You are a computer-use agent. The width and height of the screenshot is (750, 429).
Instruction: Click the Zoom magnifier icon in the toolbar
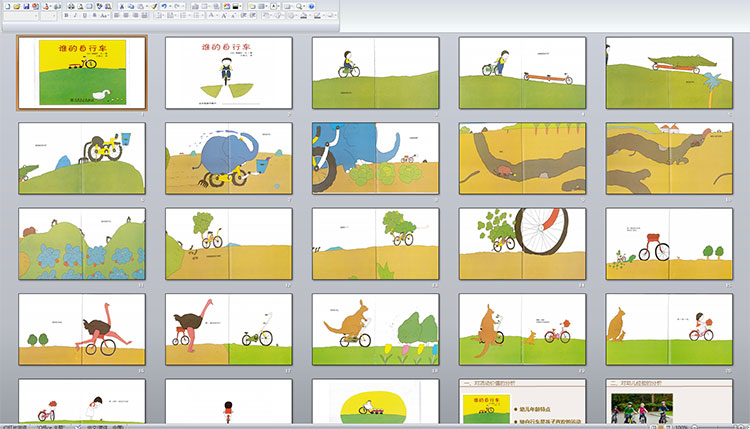tap(298, 6)
